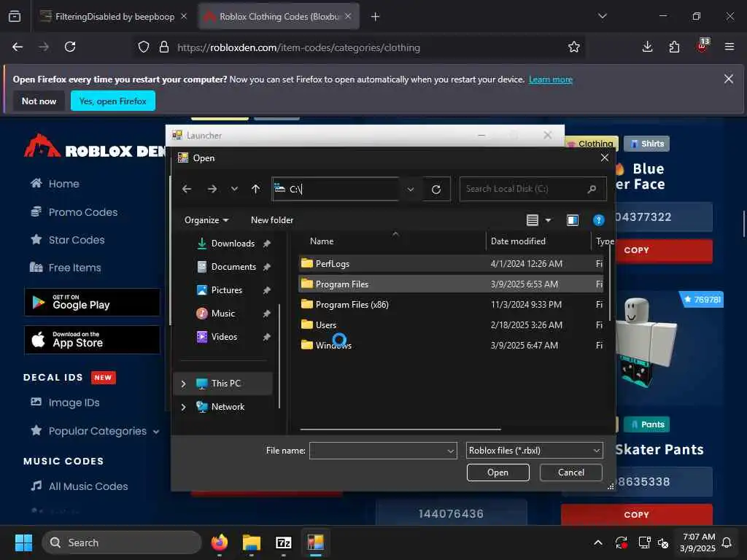
Task: Select the Program Files (x86) folder
Action: (x=352, y=305)
